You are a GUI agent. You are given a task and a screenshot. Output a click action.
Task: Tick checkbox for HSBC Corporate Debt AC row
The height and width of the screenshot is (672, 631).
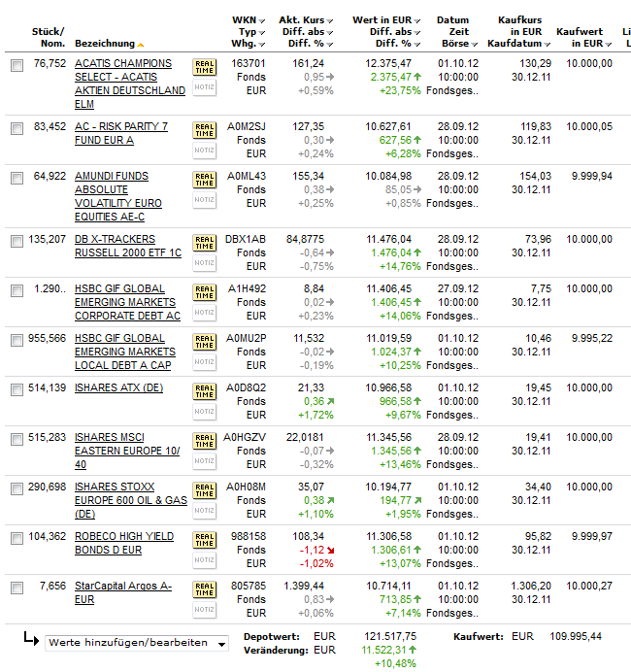[17, 290]
